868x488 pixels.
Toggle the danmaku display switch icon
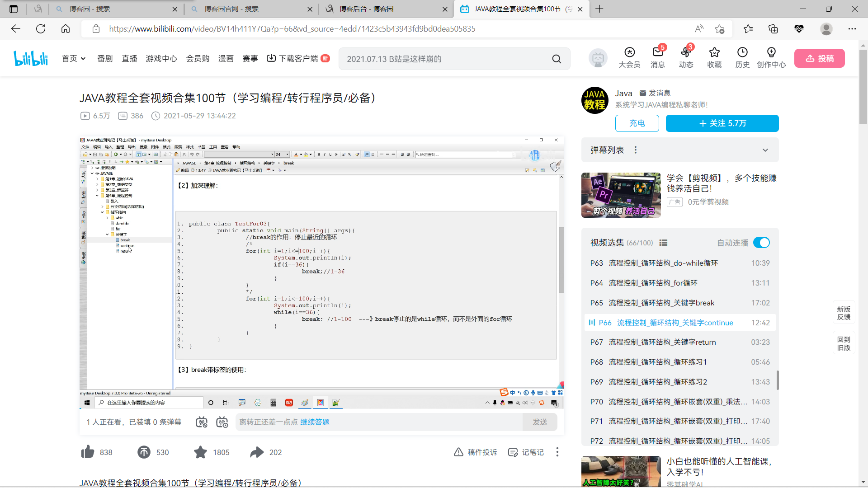[x=202, y=422]
